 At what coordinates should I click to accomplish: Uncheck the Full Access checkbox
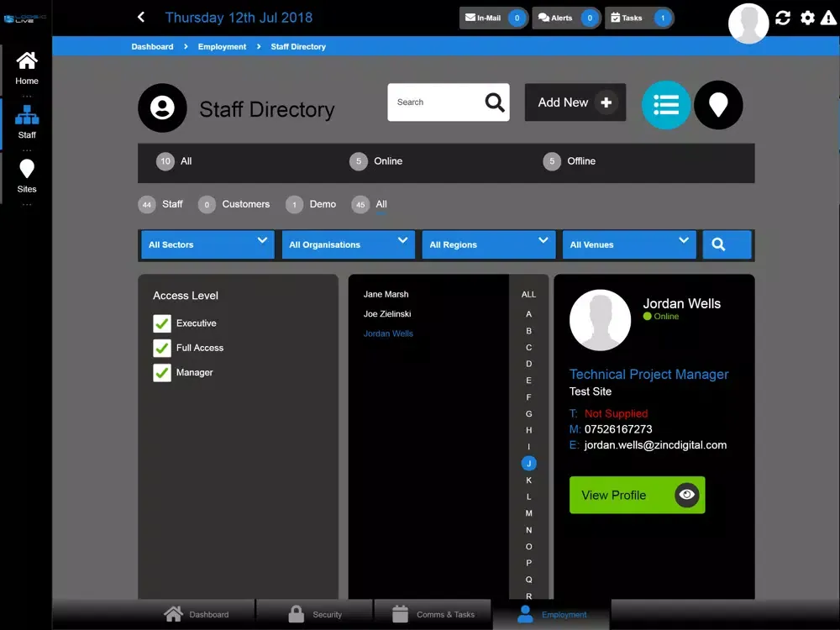pos(162,349)
